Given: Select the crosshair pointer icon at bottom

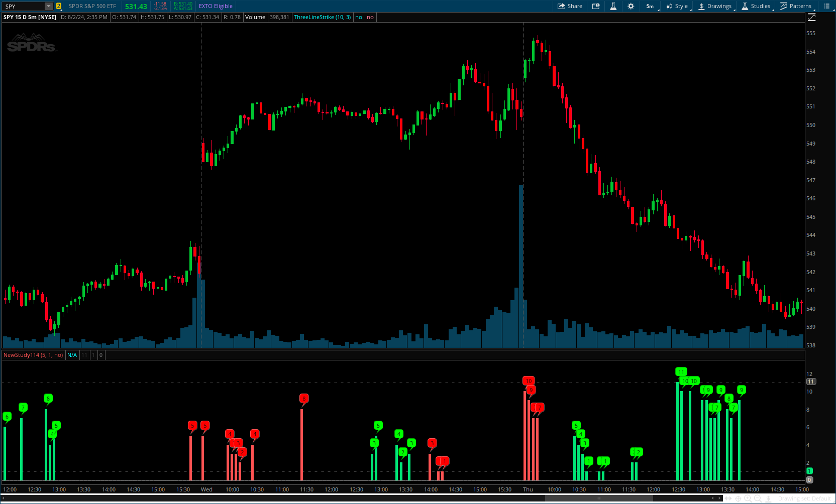Looking at the screenshot, I should click(x=738, y=498).
